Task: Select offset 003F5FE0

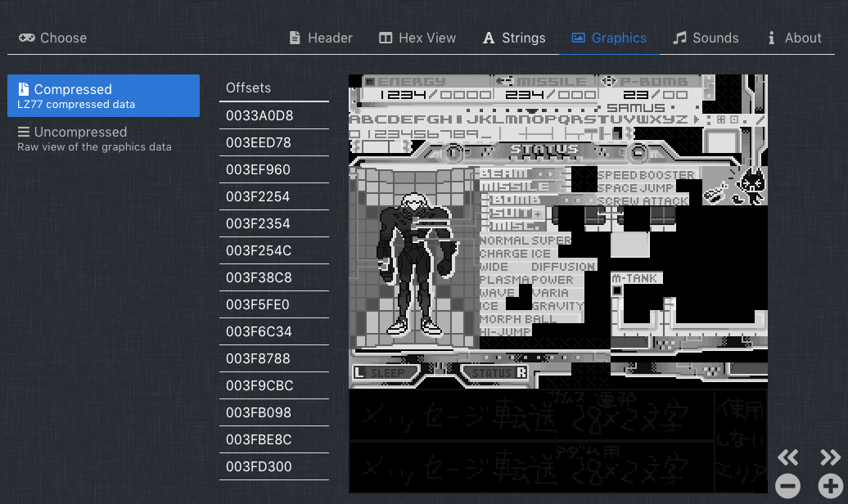Action: point(274,305)
